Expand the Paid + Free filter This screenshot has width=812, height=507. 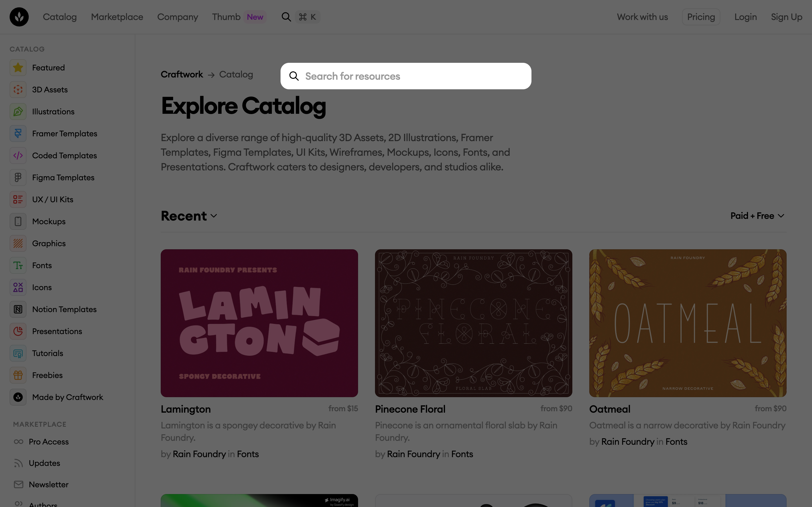coord(757,215)
